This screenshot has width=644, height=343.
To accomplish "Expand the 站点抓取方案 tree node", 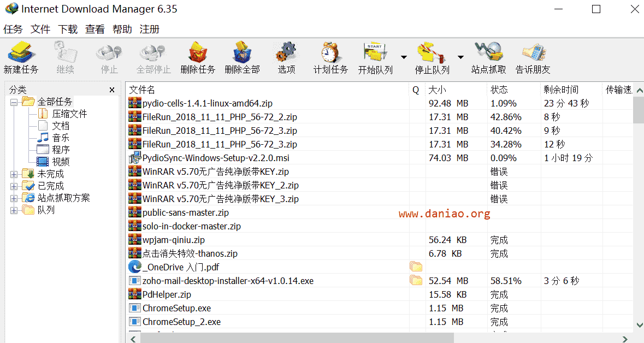I will tap(14, 198).
